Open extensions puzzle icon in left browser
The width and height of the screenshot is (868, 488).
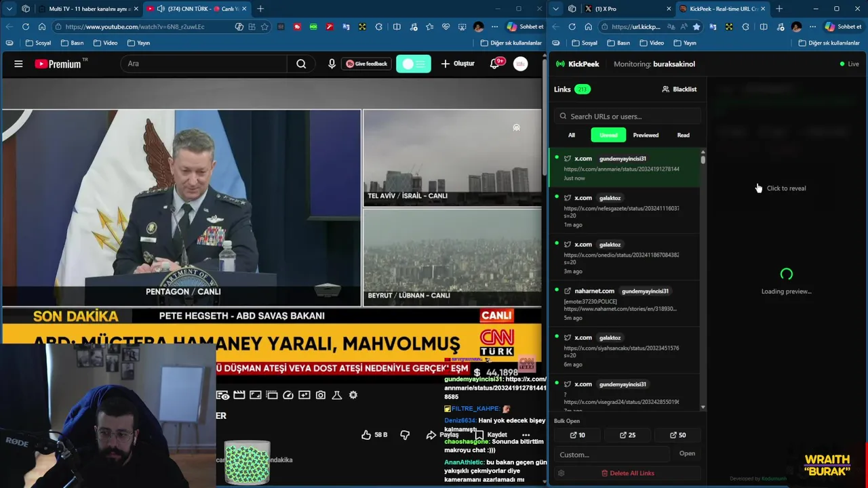tap(378, 26)
